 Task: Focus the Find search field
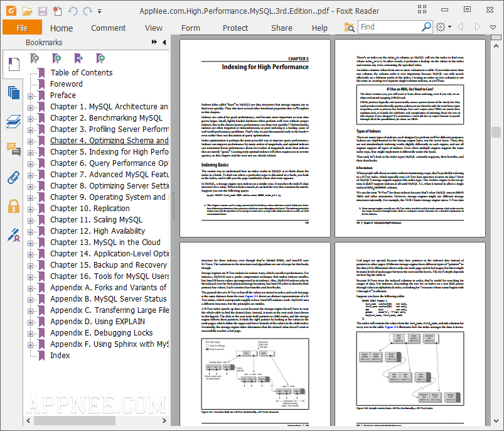coord(390,26)
